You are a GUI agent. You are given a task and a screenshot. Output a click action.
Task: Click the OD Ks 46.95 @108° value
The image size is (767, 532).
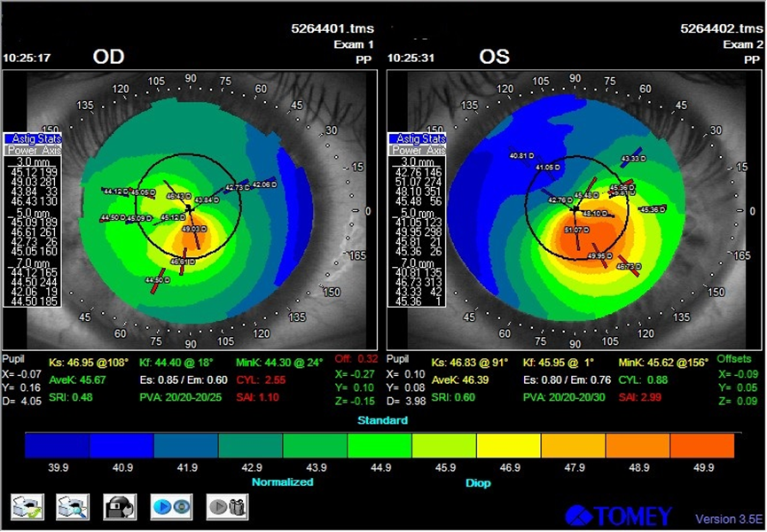[89, 363]
